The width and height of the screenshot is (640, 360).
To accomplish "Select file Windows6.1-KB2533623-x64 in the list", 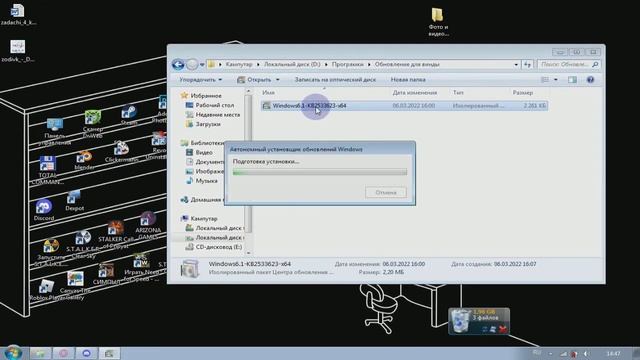I will (404, 106).
